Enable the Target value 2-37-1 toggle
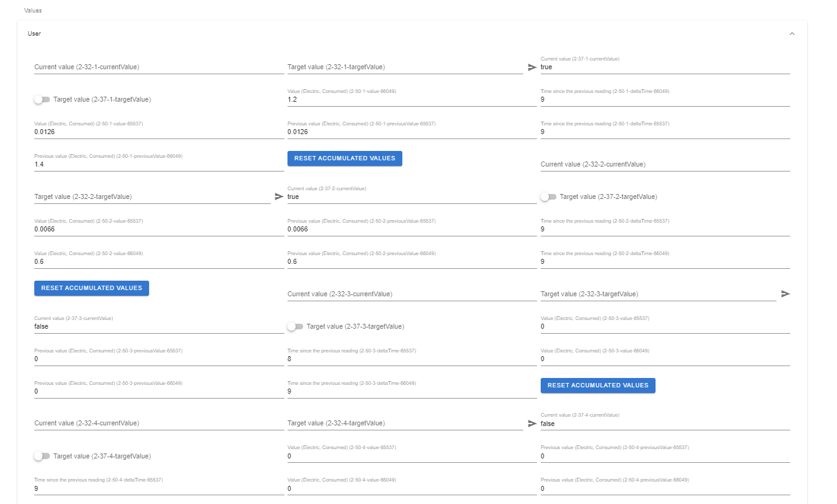837x504 pixels. coord(42,99)
